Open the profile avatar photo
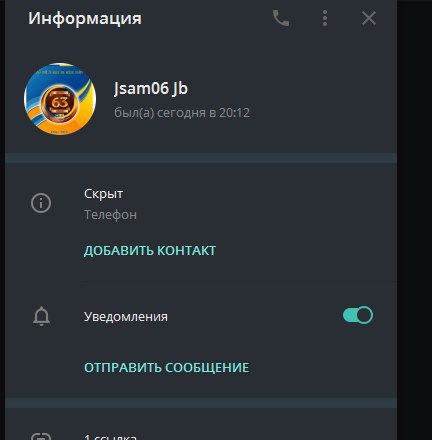 pos(60,99)
